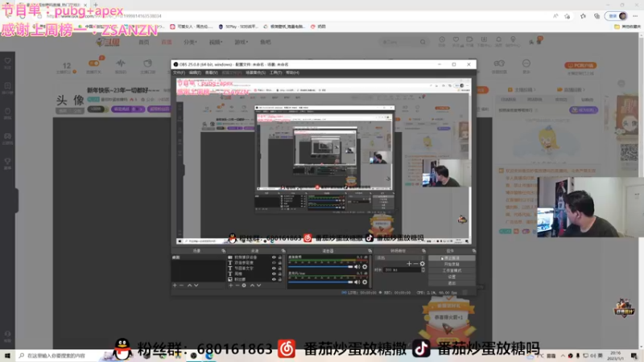This screenshot has width=644, height=362.
Task: Move scene up arrow in OBS Scenes panel
Action: 189,286
